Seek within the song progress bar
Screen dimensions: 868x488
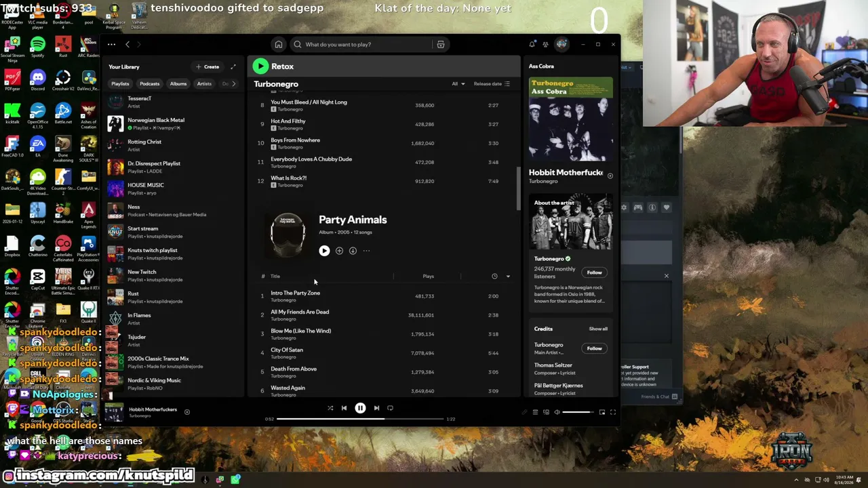pyautogui.click(x=359, y=419)
